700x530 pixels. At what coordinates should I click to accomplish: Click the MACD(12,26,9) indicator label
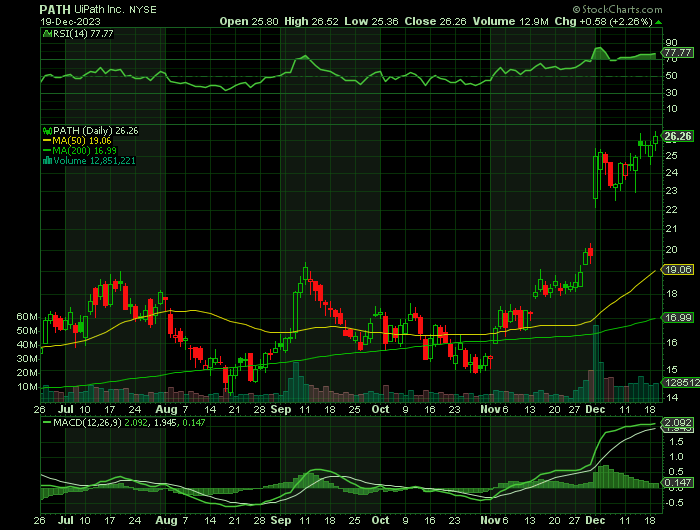pyautogui.click(x=87, y=422)
